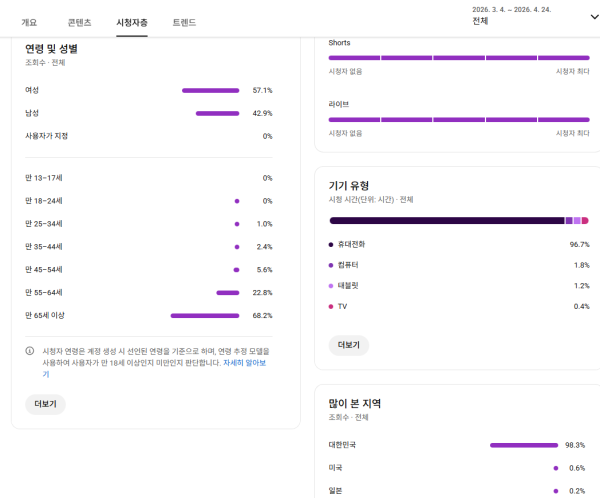The height and width of the screenshot is (498, 600).
Task: Go to the 트렌드 tab
Action: coord(184,22)
